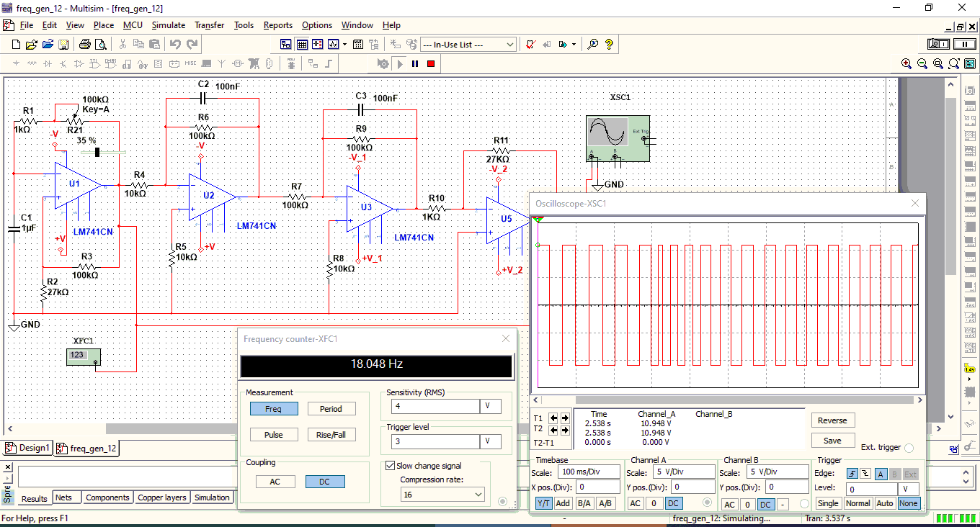Image resolution: width=980 pixels, height=527 pixels.
Task: Click the Pulse measurement button
Action: coord(274,435)
